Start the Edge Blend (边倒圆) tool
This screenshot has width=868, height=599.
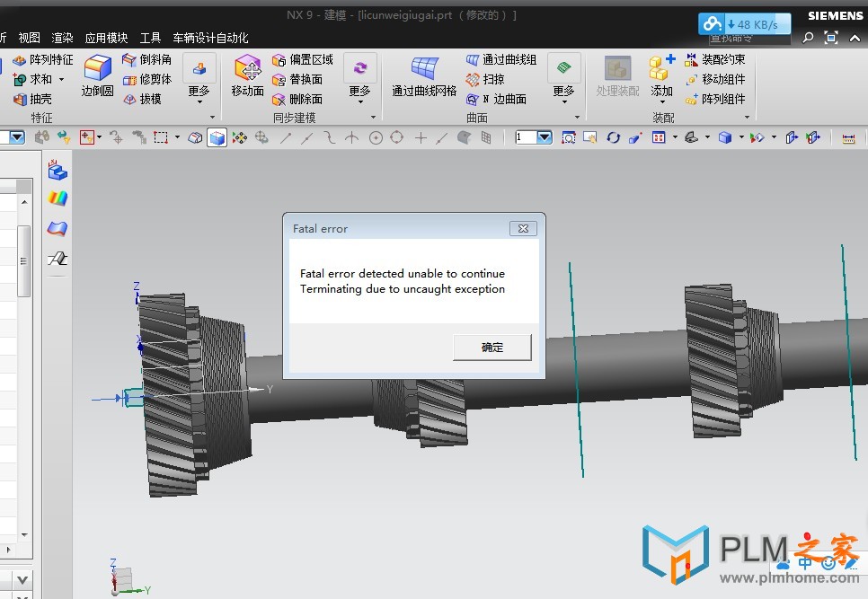pyautogui.click(x=97, y=75)
